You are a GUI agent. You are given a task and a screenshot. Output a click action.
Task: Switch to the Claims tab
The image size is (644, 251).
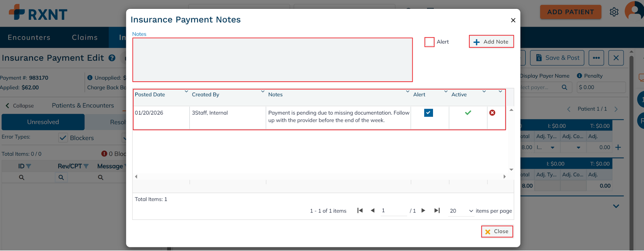coord(85,37)
